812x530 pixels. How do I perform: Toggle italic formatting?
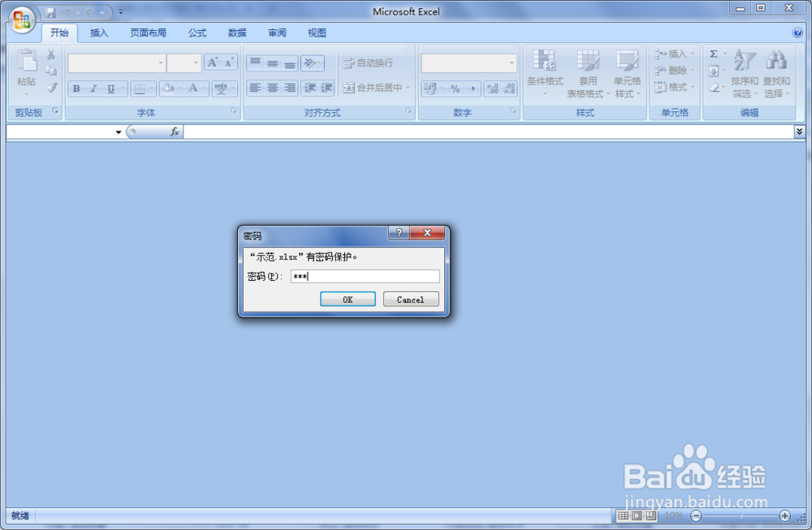click(93, 88)
